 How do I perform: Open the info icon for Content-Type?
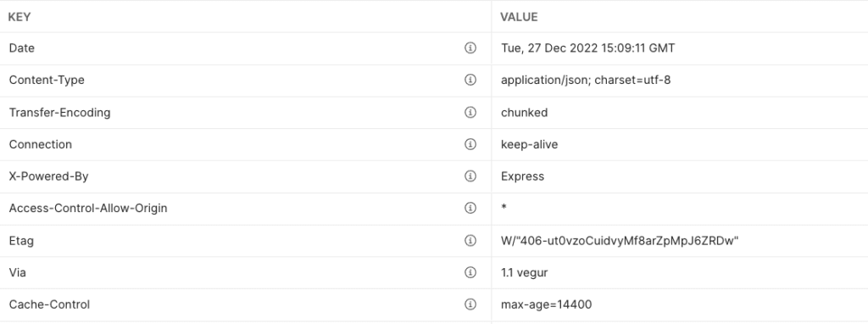tap(470, 80)
